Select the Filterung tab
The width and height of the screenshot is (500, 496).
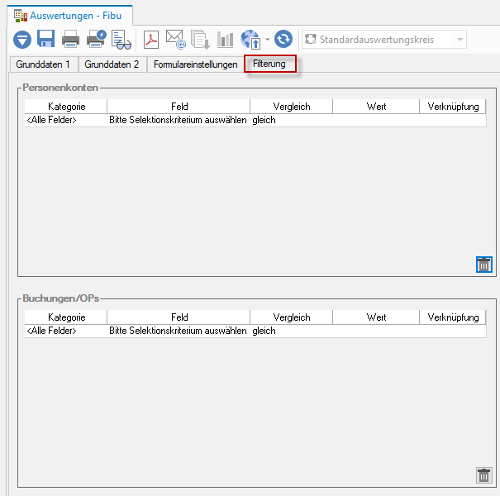coord(270,63)
